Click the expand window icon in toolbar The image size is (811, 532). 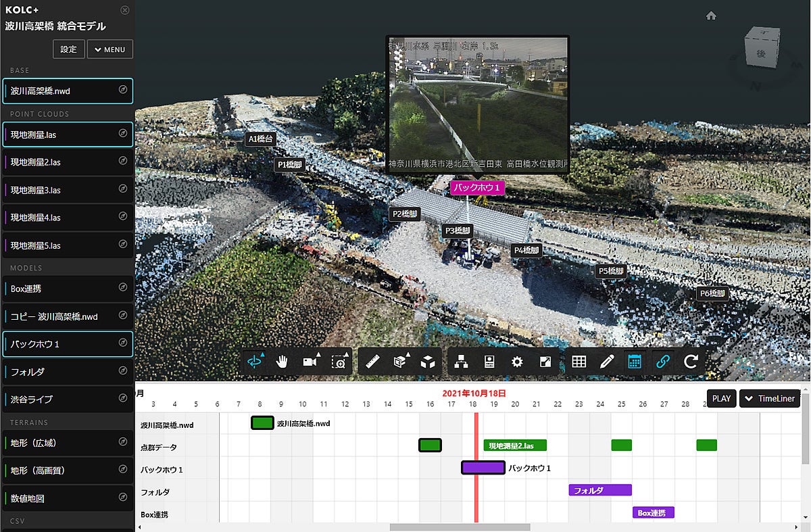pos(545,362)
